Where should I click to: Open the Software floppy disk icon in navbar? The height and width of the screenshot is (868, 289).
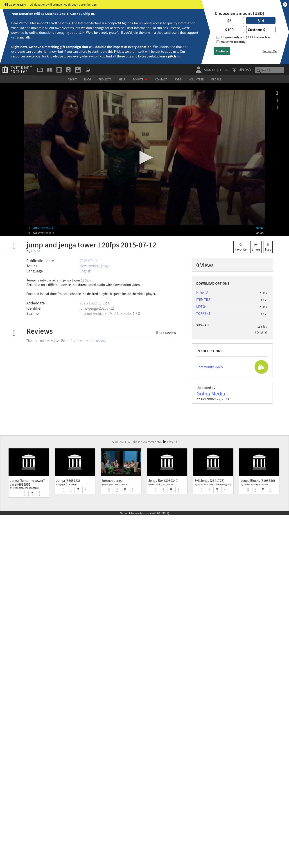(78, 70)
